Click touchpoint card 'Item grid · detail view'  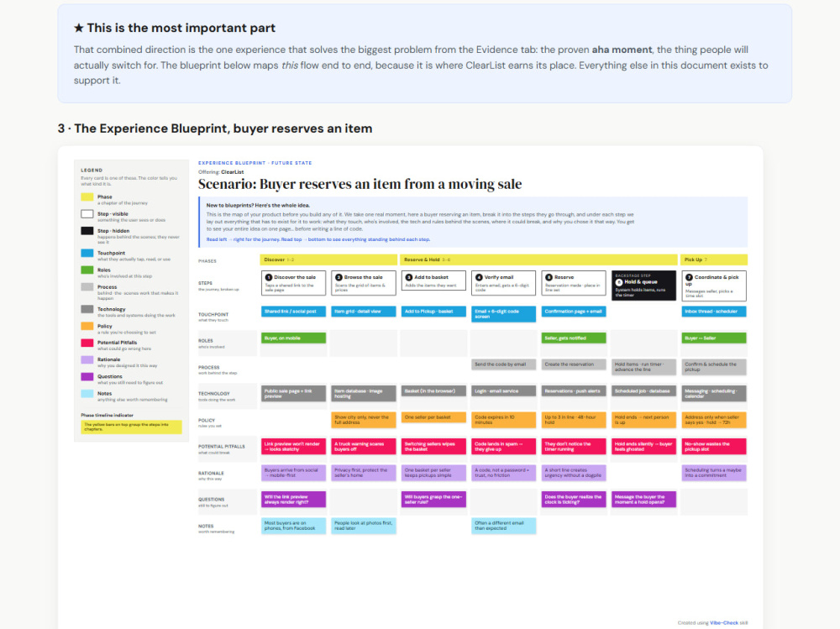click(x=364, y=312)
